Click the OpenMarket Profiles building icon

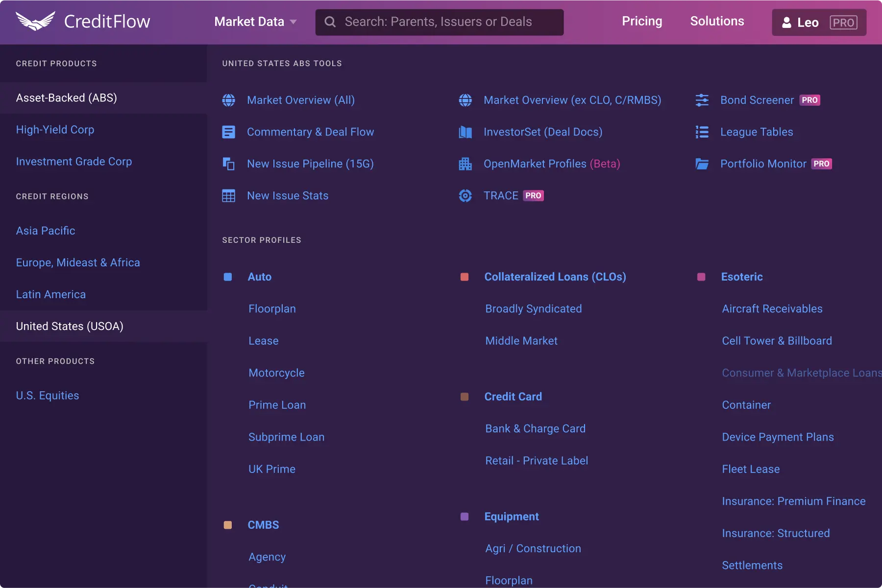pos(465,164)
